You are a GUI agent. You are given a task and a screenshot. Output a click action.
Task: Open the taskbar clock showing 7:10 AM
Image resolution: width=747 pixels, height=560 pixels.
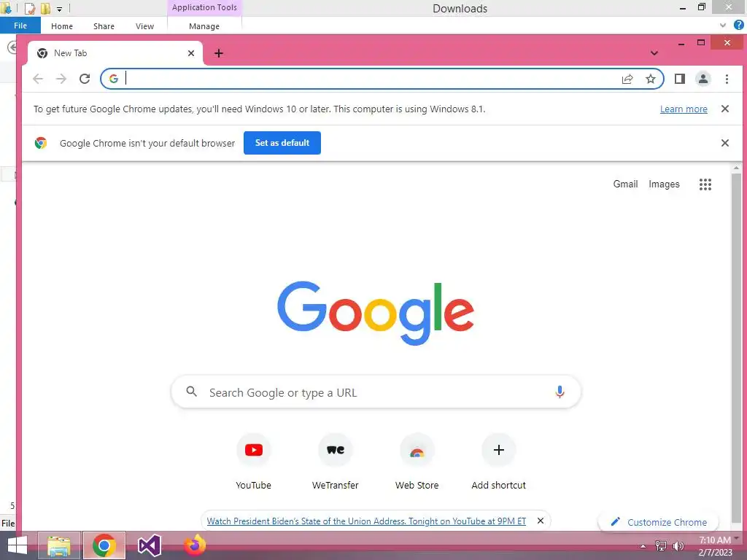click(715, 546)
